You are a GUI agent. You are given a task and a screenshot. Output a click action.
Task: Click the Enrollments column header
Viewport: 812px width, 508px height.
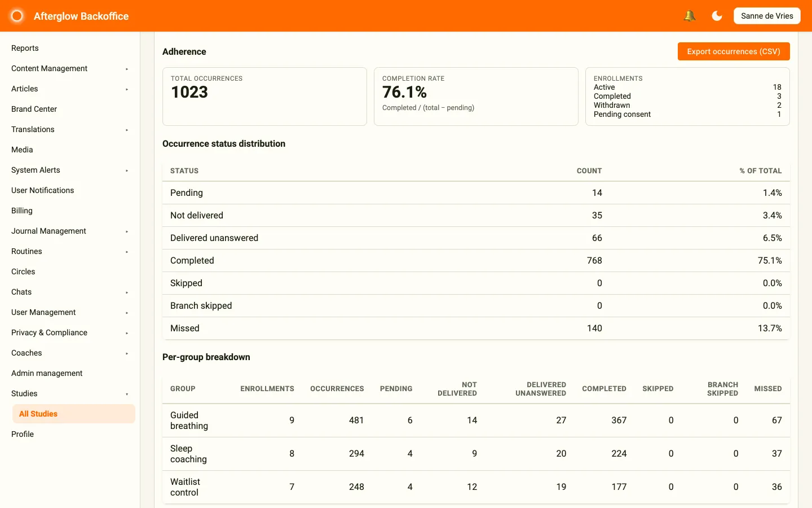pos(267,389)
